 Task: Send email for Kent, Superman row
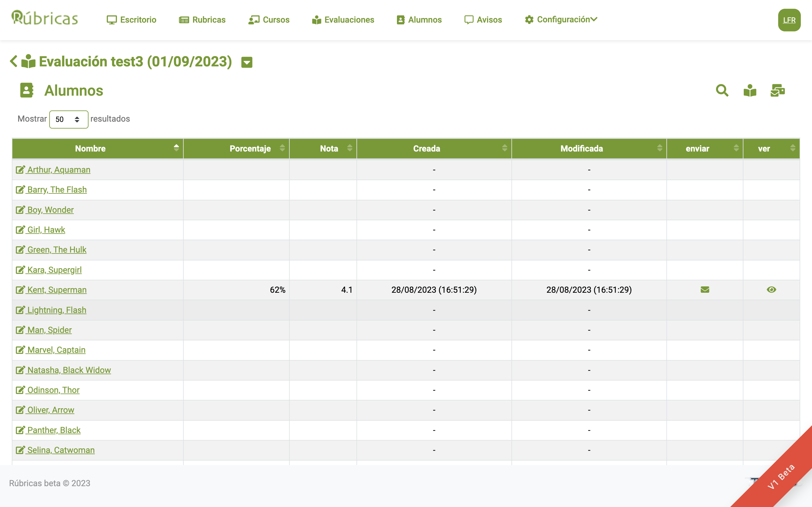click(705, 290)
